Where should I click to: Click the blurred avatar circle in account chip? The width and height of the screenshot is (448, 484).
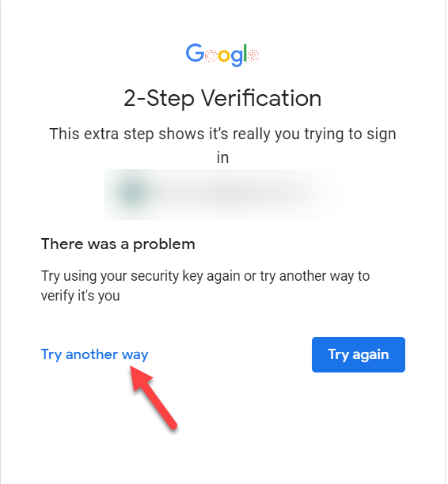click(x=133, y=192)
